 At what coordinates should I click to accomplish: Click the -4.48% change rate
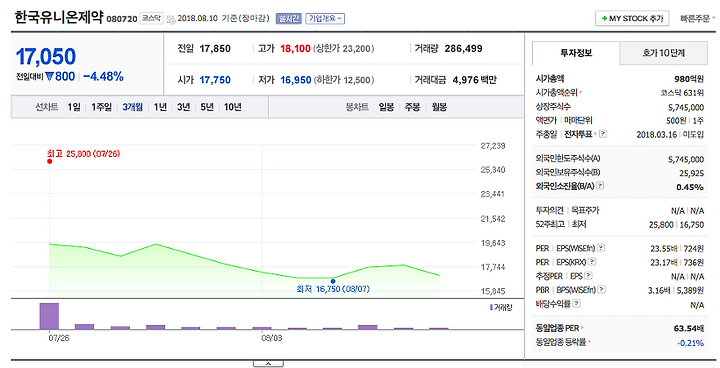click(103, 77)
